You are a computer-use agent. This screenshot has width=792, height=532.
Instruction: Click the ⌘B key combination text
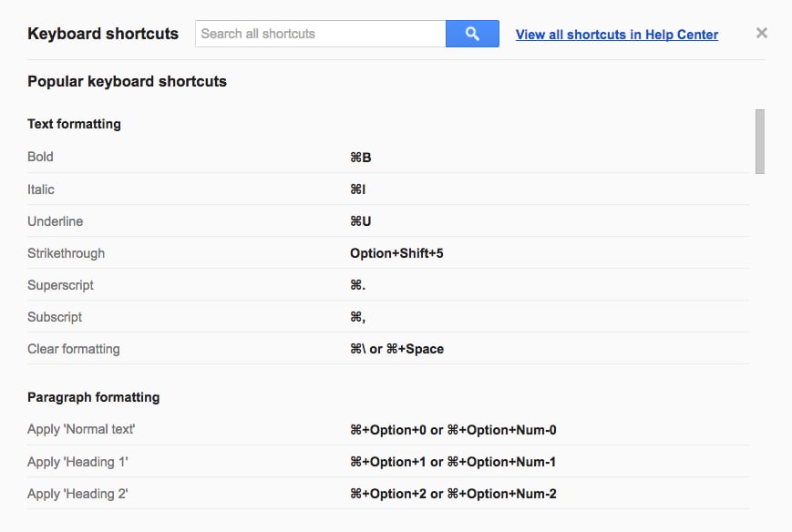coord(361,158)
